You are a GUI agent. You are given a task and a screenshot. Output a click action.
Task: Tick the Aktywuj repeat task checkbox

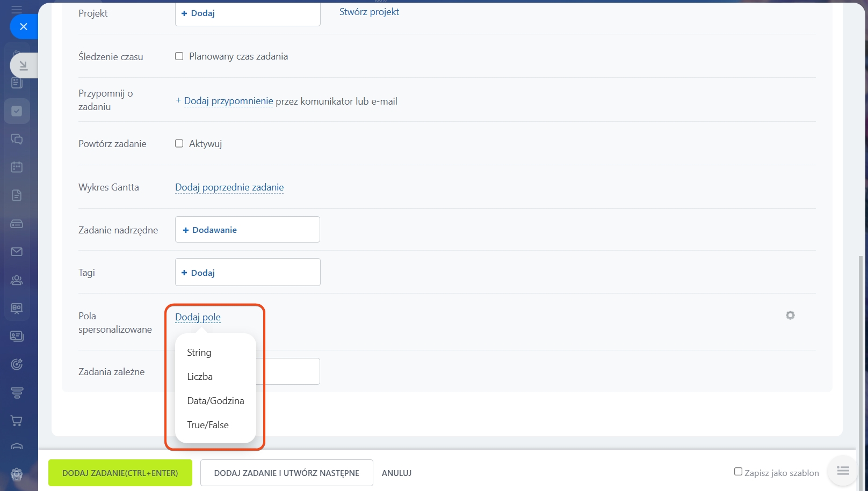(x=179, y=143)
